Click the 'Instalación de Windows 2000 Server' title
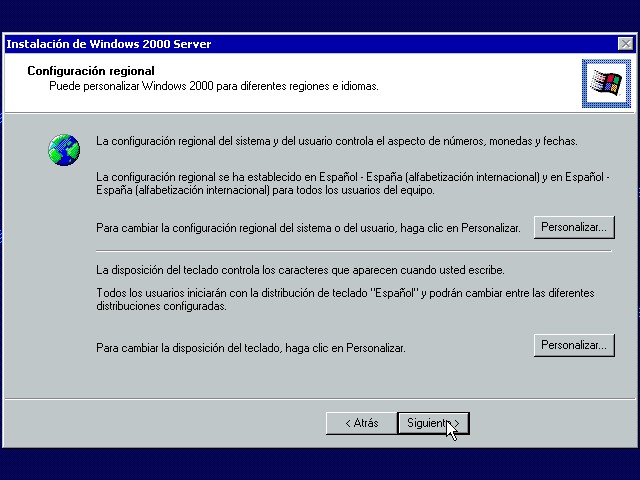 [109, 44]
